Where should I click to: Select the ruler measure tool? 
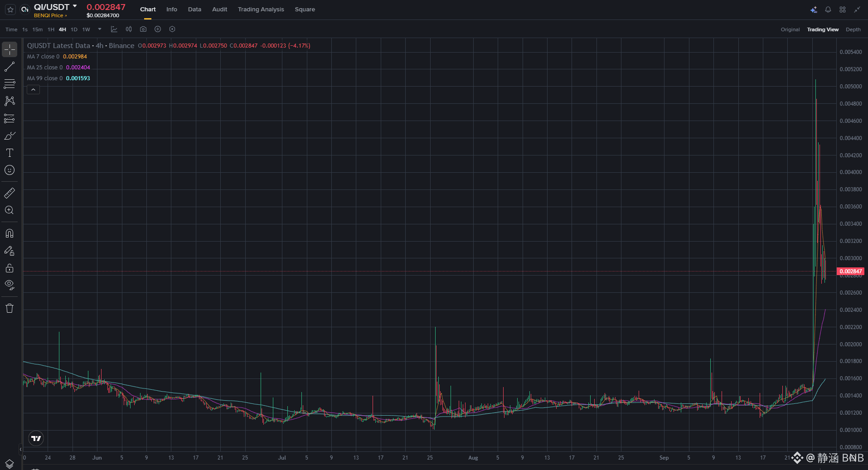10,193
